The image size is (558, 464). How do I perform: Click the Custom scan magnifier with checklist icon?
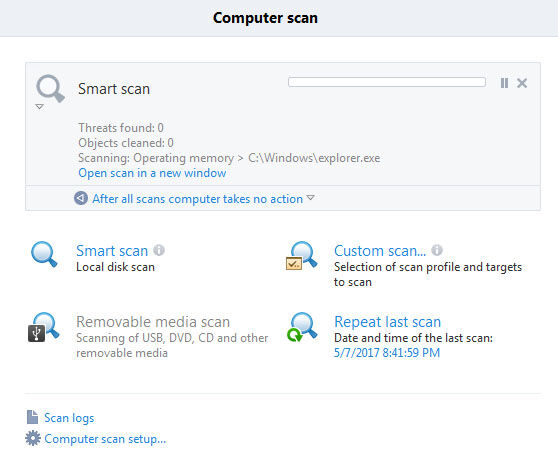pos(302,255)
